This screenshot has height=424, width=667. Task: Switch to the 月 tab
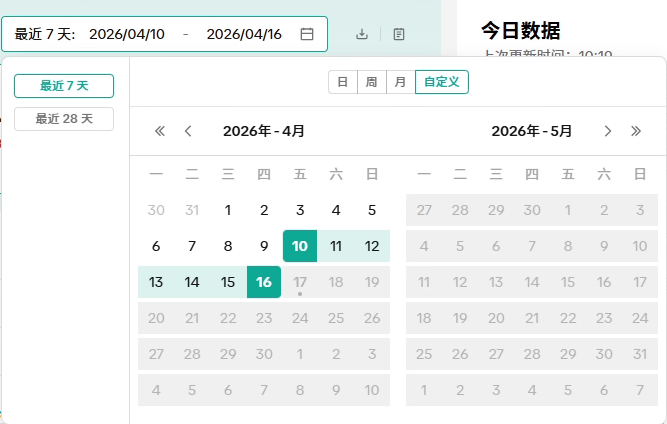pyautogui.click(x=400, y=82)
